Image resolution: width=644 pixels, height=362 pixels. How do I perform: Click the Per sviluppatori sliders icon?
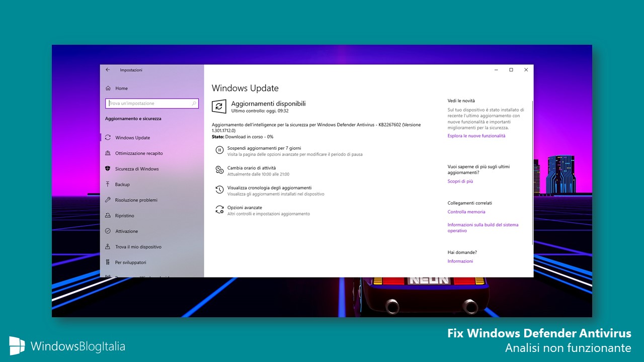click(108, 262)
